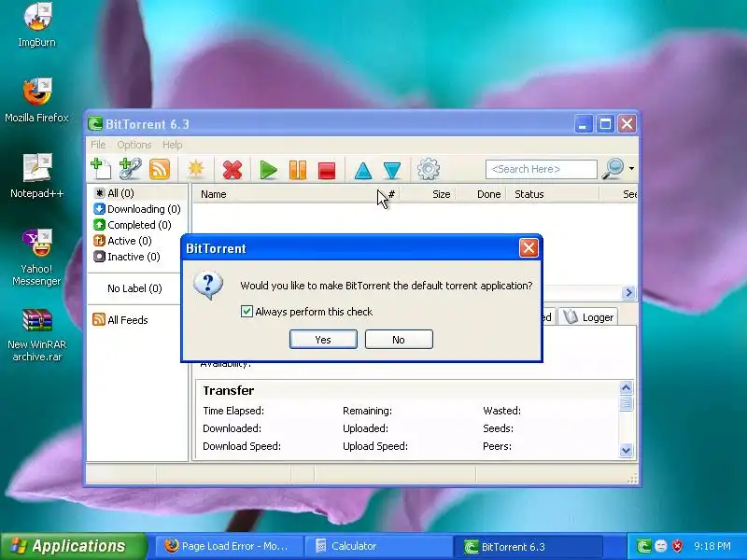Click the 9:18 PM system clock

pyautogui.click(x=712, y=546)
